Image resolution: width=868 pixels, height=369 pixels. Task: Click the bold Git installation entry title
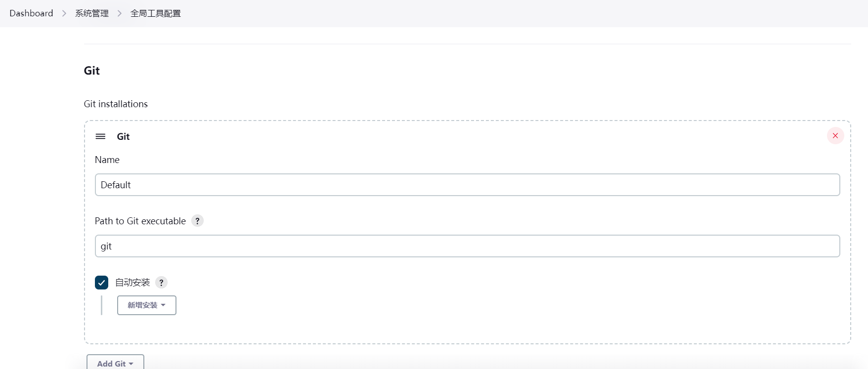click(x=123, y=137)
